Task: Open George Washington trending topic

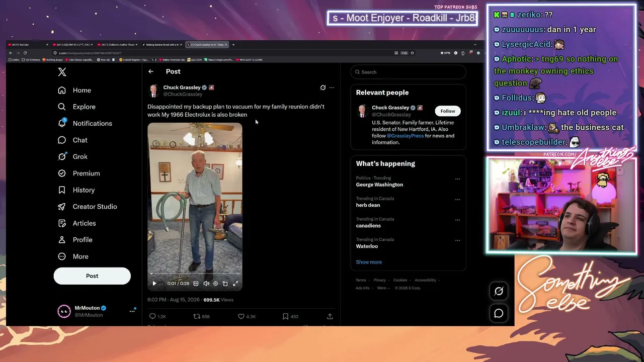Action: pyautogui.click(x=379, y=185)
